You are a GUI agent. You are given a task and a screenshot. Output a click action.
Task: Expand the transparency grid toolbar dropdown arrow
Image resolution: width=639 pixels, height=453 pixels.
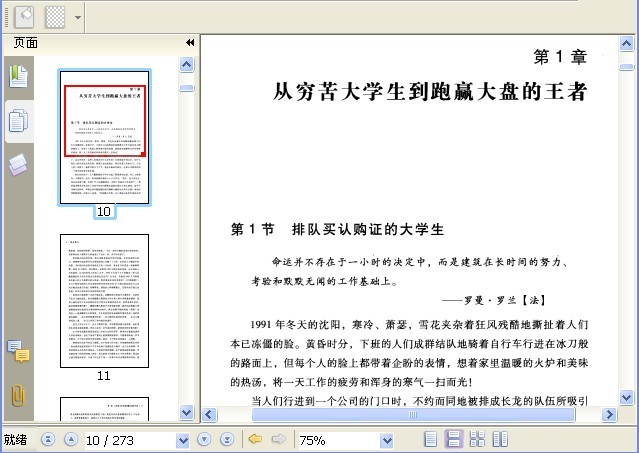pyautogui.click(x=77, y=18)
